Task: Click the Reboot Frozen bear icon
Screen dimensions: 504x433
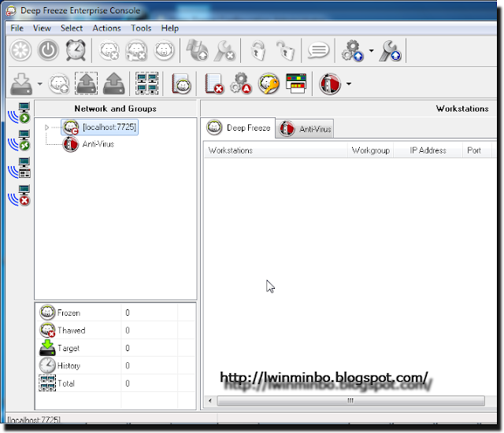Action: point(165,50)
